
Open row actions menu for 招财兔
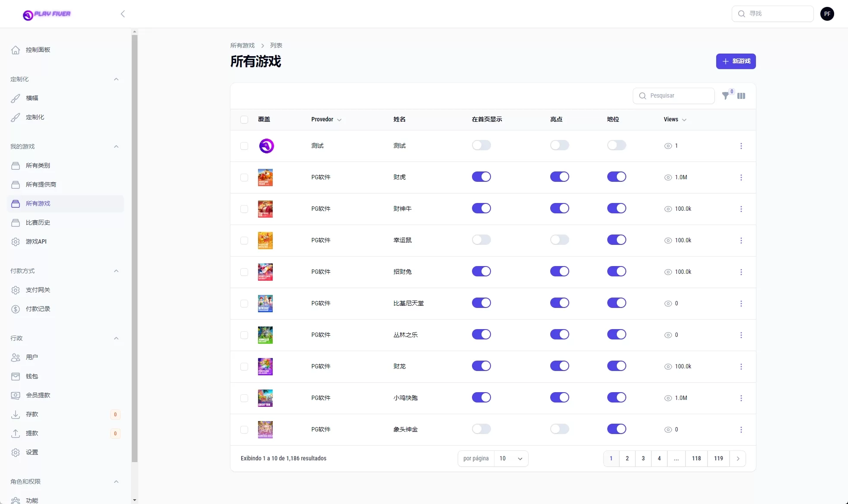click(x=741, y=272)
